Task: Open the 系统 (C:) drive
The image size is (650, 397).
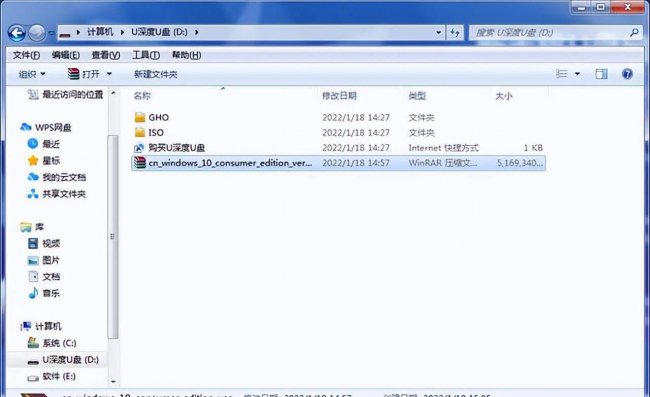Action: 52,343
